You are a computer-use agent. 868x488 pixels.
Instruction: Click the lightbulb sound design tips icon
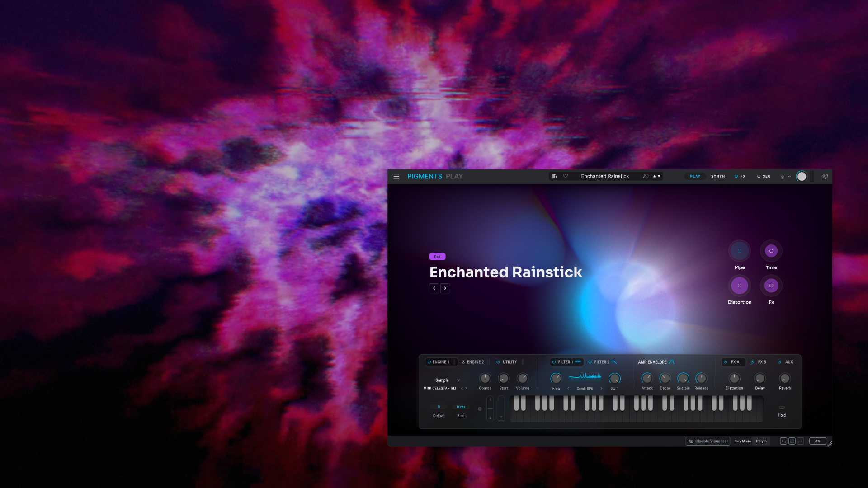pyautogui.click(x=783, y=176)
